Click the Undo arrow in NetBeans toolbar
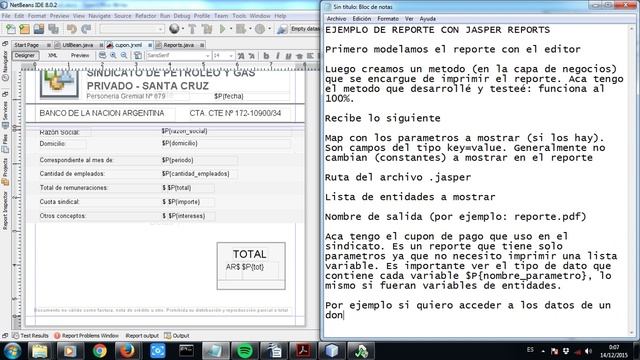 click(72, 29)
